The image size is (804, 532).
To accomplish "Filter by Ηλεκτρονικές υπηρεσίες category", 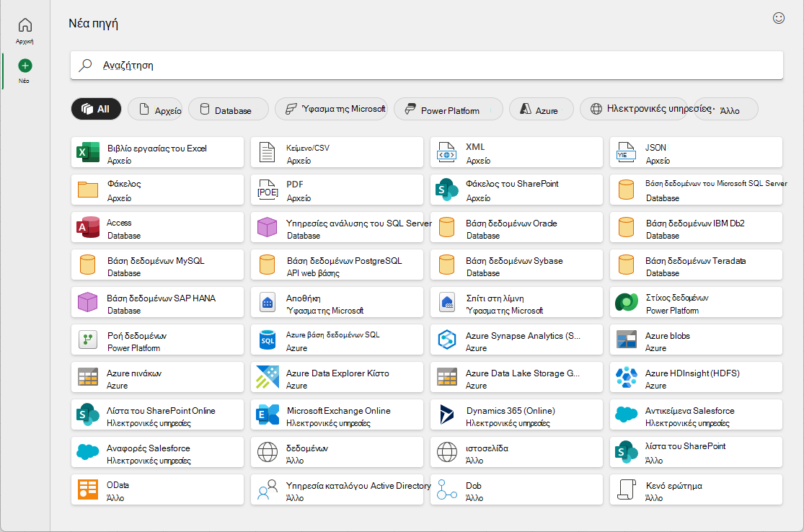I will (633, 109).
